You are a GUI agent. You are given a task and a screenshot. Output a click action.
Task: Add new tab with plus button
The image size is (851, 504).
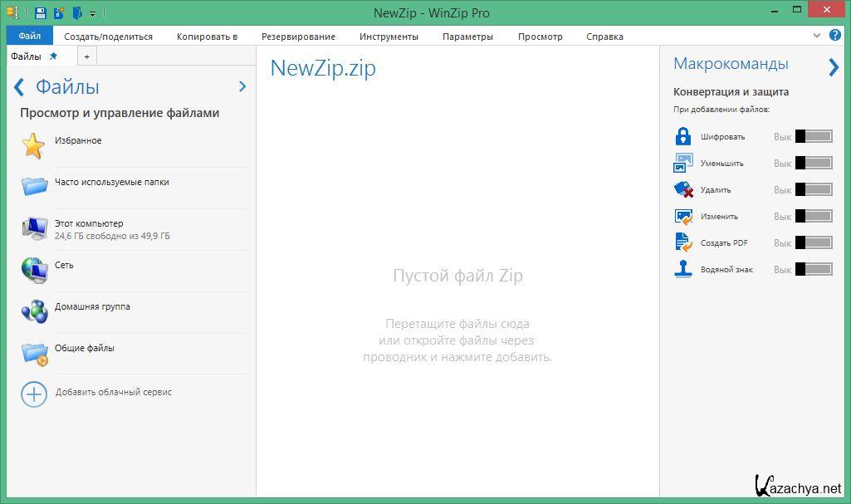click(86, 56)
